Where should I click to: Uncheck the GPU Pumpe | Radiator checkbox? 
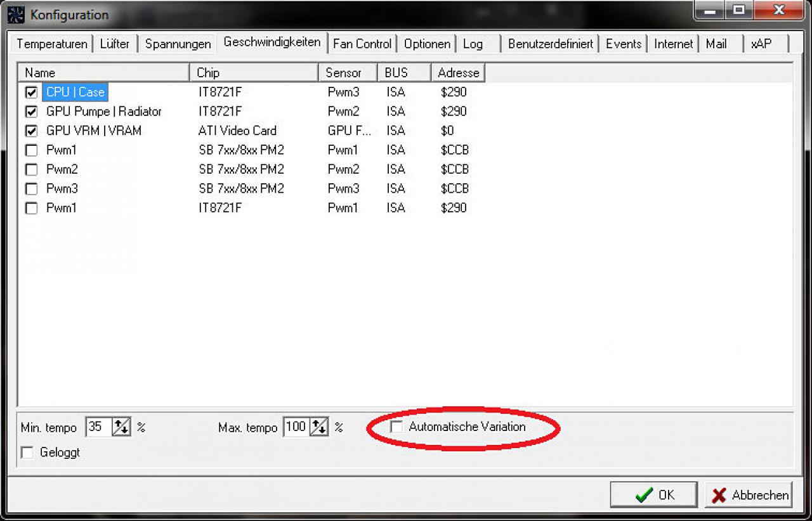(31, 112)
